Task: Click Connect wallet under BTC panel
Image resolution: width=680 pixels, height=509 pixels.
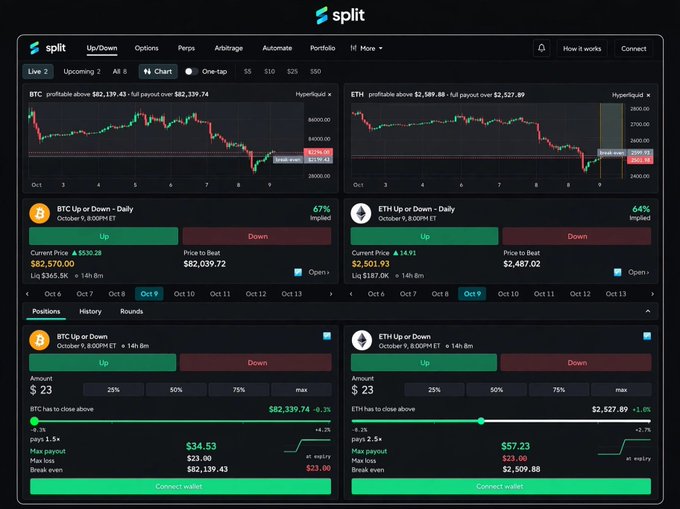Action: coord(180,486)
